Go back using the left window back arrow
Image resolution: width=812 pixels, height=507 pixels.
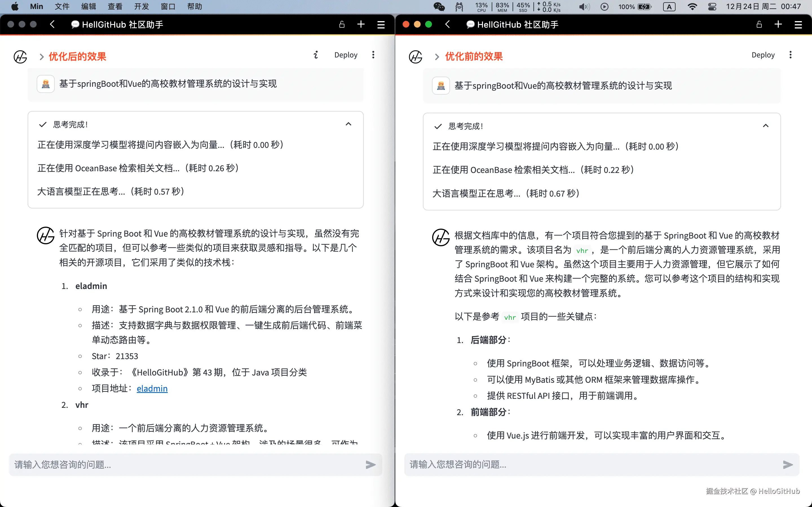pyautogui.click(x=52, y=25)
